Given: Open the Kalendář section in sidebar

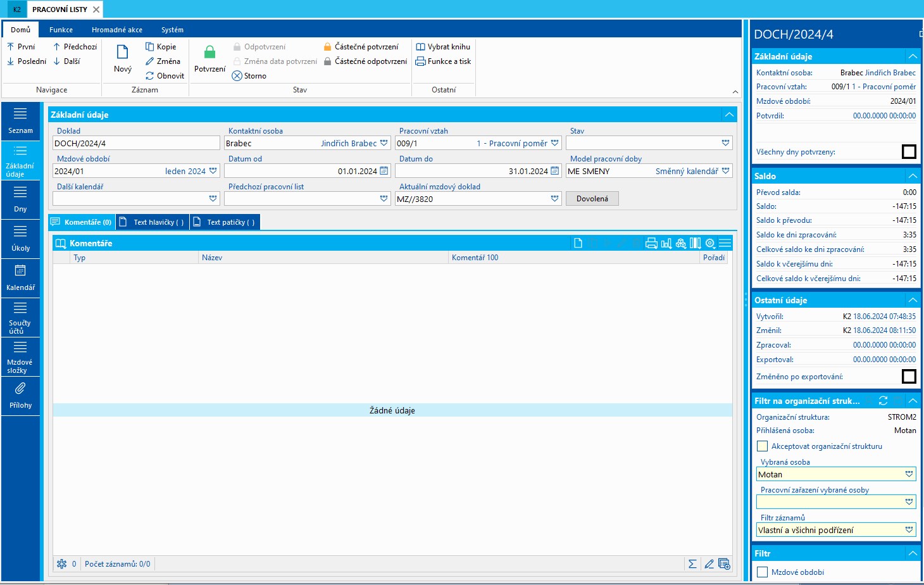Looking at the screenshot, I should tap(20, 278).
